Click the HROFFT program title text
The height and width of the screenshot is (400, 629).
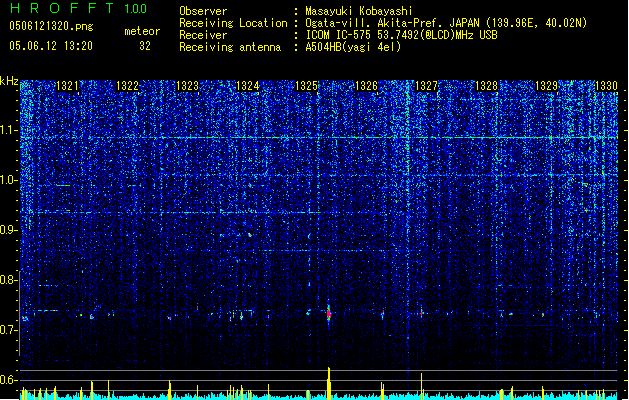click(62, 8)
